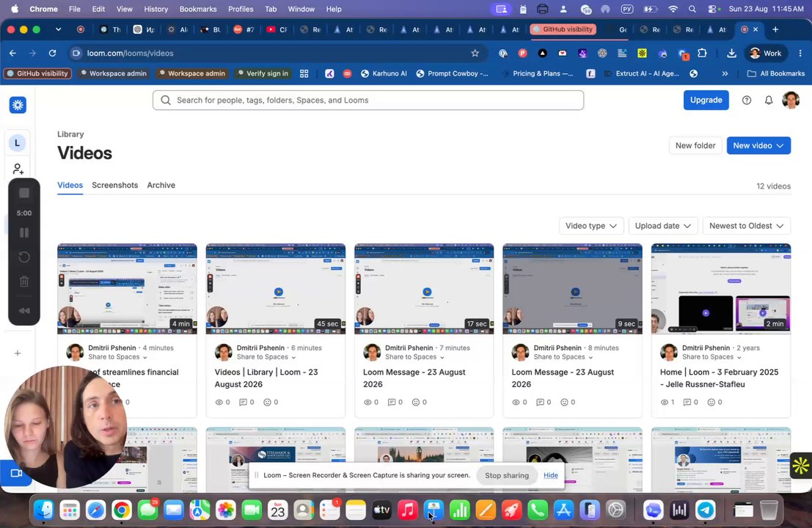The height and width of the screenshot is (528, 812).
Task: Open title Home | Loom - 3 February 2025
Action: (720, 378)
